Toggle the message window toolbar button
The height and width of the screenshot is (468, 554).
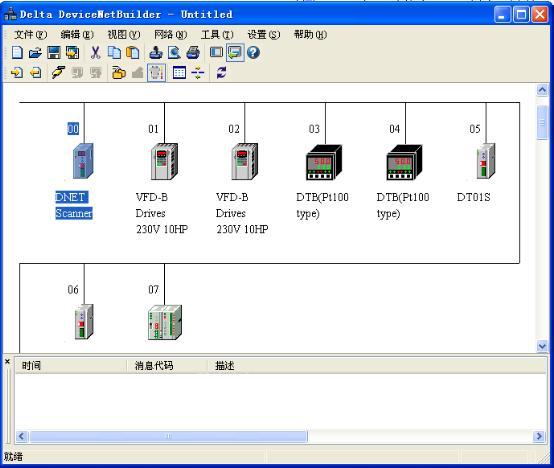tap(235, 53)
